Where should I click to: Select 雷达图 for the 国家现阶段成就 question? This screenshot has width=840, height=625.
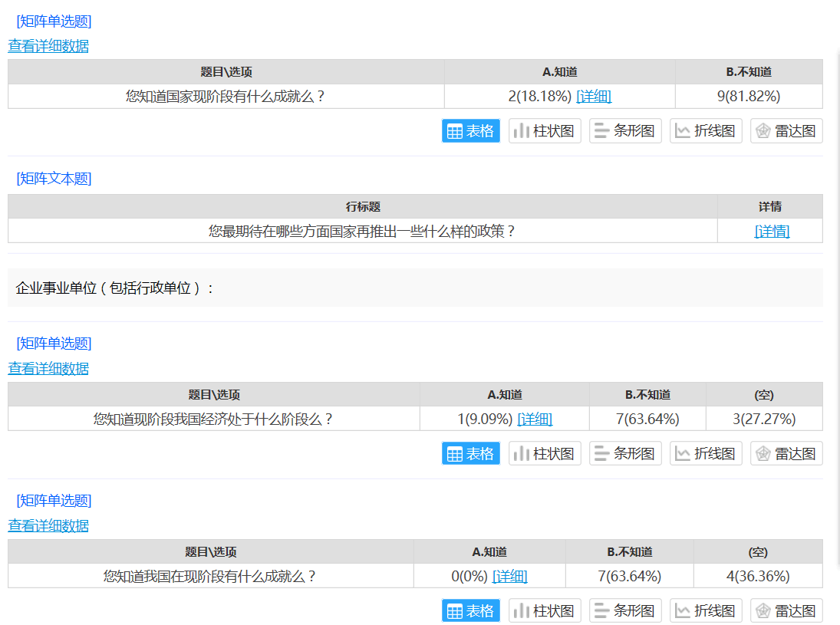tap(786, 131)
